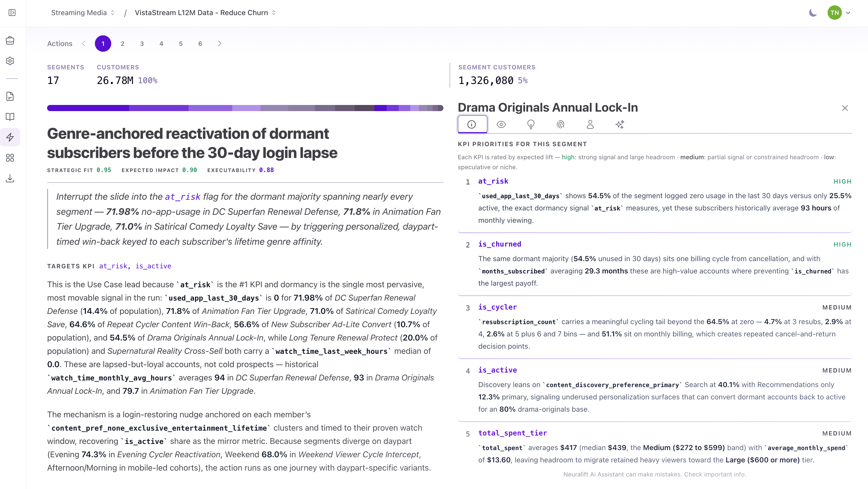Switch to the lightbulb insights tab

pos(531,124)
